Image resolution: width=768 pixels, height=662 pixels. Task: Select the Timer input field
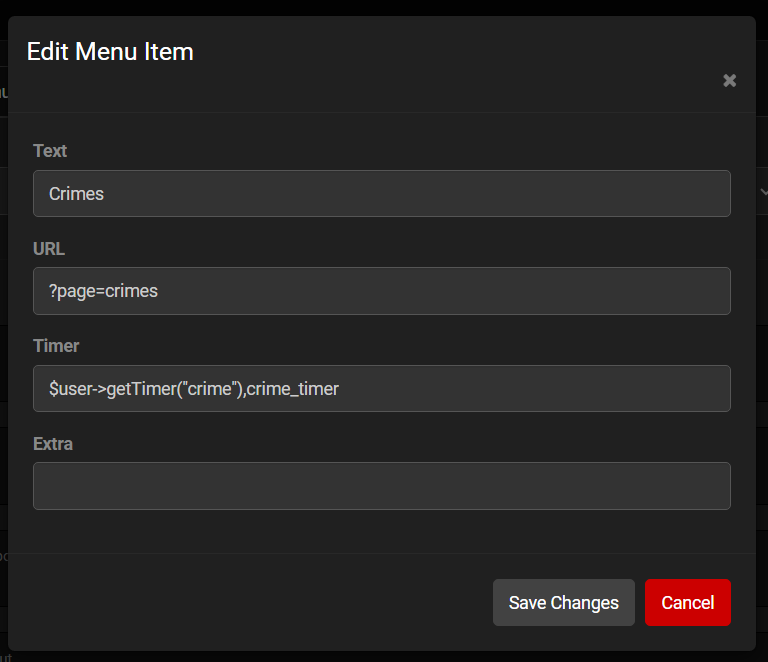point(381,388)
